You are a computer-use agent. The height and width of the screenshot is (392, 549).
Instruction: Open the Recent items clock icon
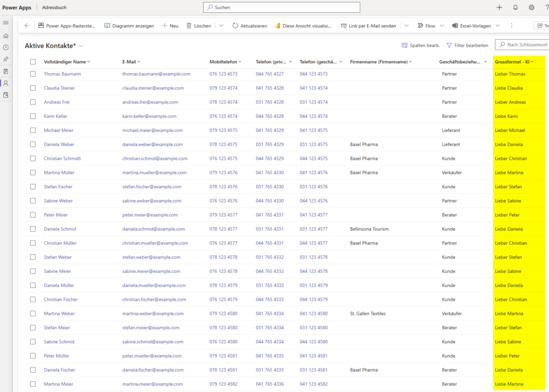(6, 47)
